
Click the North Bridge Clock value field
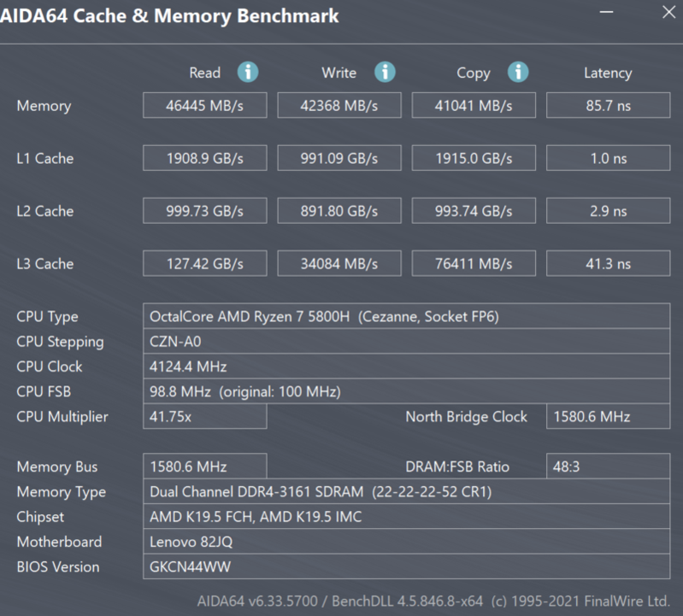point(608,417)
